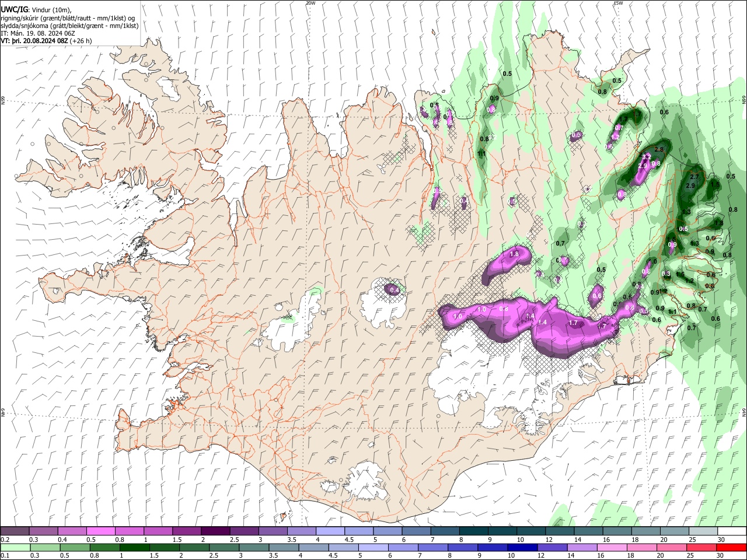Click the 'IT: Mán. 19. 08. 2024 06Z' line
Viewport: 747px width, 560px height.
point(37,33)
